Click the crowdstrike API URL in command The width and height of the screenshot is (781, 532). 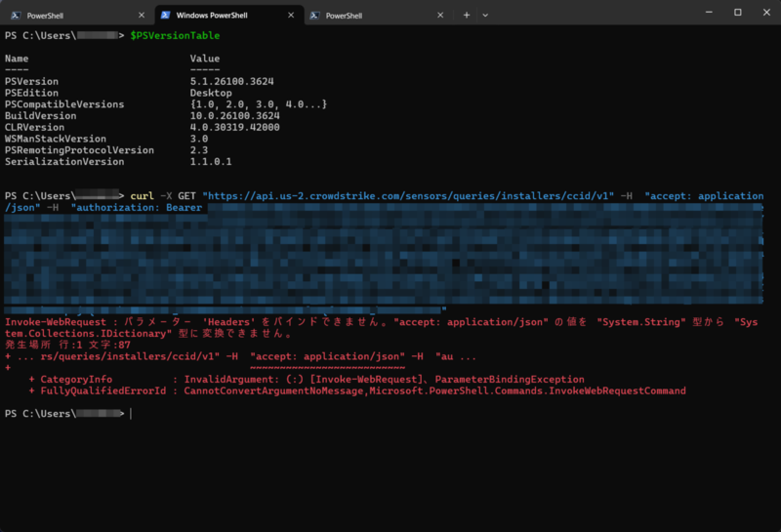[408, 196]
